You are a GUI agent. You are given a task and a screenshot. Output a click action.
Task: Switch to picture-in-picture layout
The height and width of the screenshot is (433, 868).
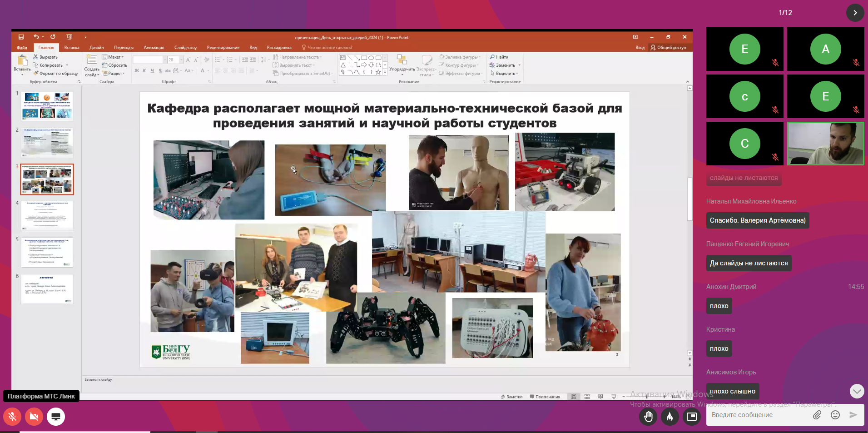[x=692, y=417]
